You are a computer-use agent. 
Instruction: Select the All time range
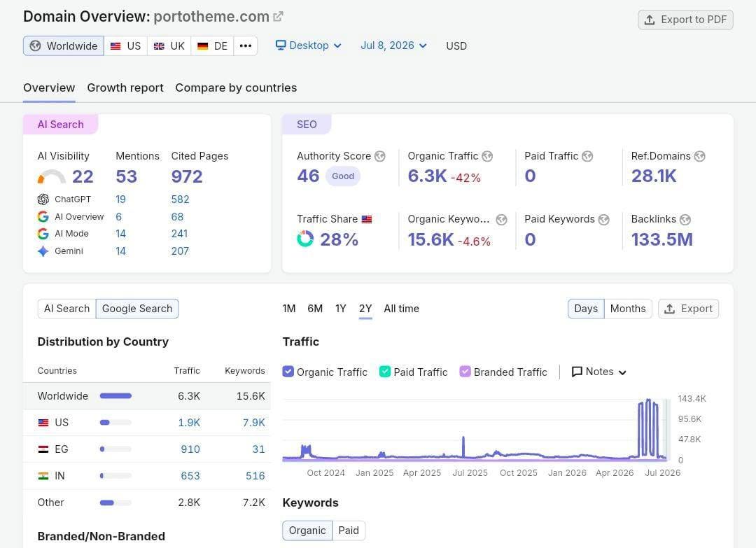coord(402,309)
